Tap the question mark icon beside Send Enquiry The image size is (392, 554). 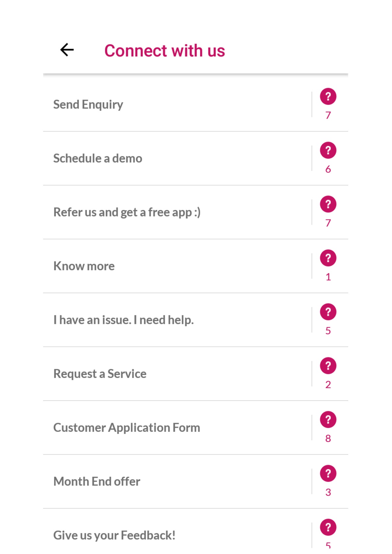328,97
